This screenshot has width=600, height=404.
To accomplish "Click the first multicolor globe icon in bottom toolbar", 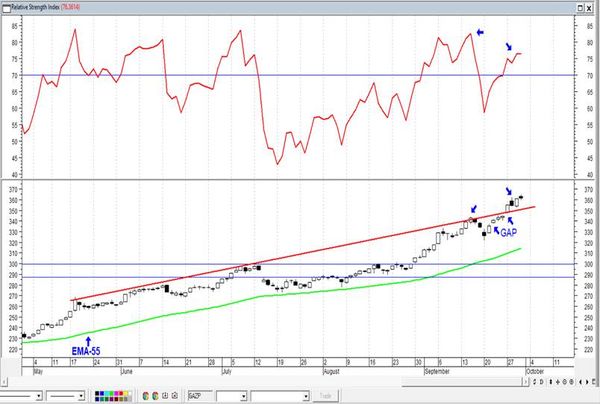I will tap(145, 396).
